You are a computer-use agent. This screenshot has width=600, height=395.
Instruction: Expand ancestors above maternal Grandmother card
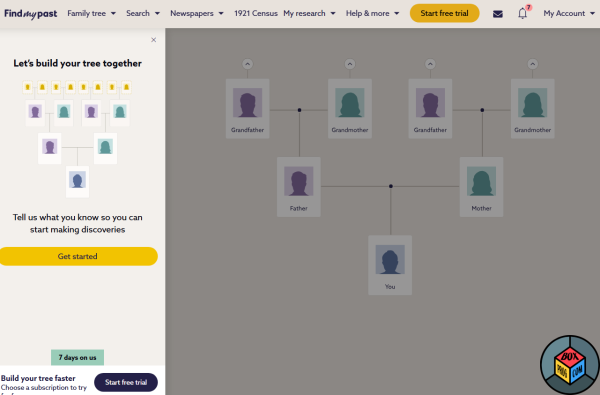pyautogui.click(x=532, y=64)
